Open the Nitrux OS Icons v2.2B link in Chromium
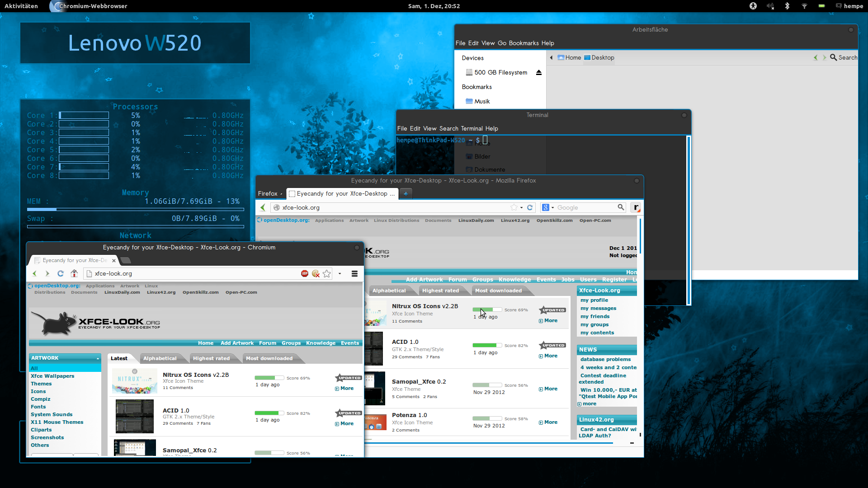The image size is (868, 488). pyautogui.click(x=196, y=375)
